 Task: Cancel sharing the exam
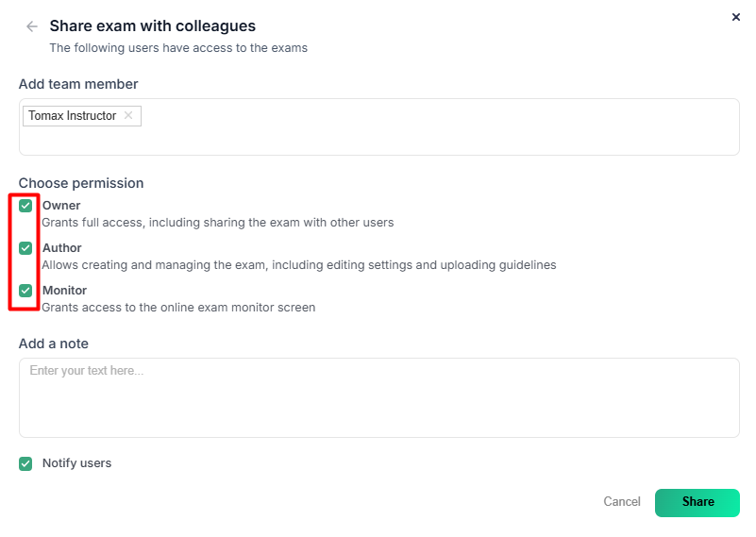tap(622, 502)
